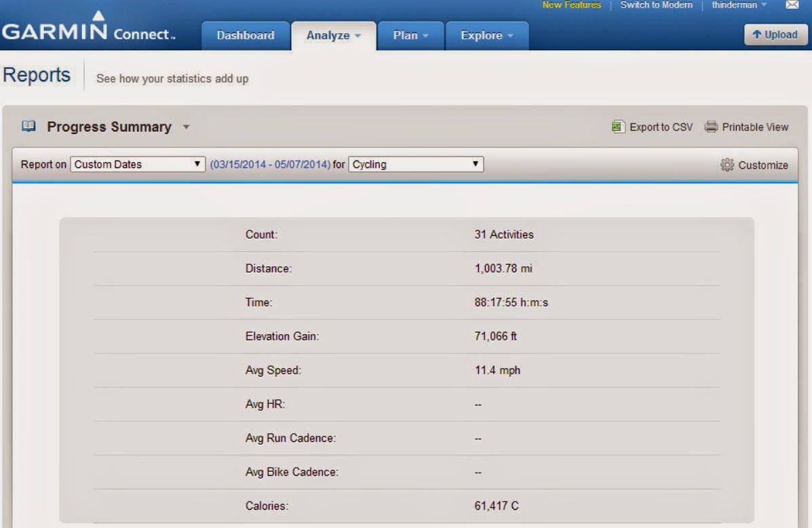Click the Reports page heading
Screen dimensions: 812x528
point(36,75)
